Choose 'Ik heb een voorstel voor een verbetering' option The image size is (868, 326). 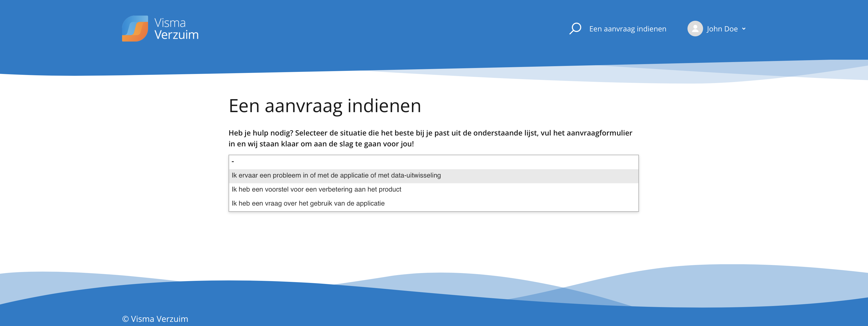pyautogui.click(x=433, y=190)
